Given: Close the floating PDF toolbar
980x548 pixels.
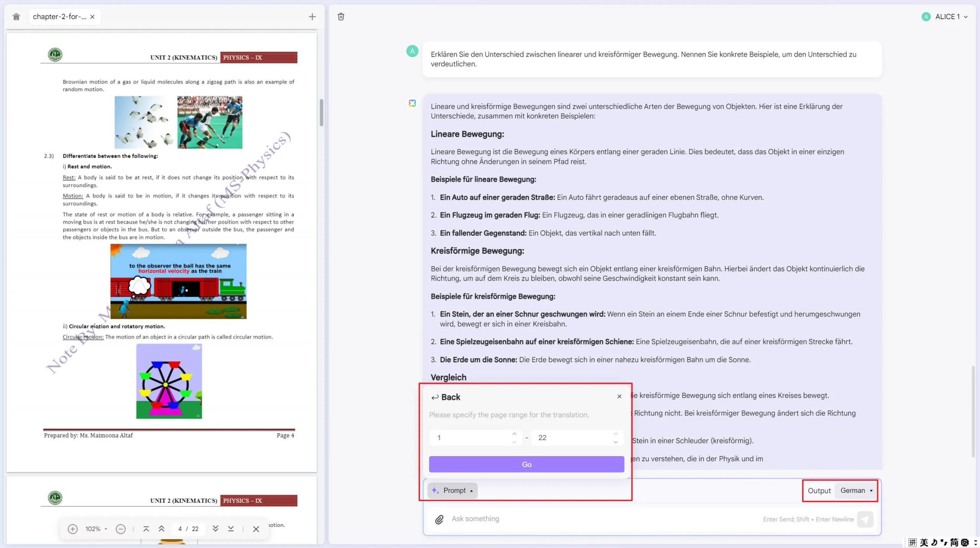Looking at the screenshot, I should (256, 529).
